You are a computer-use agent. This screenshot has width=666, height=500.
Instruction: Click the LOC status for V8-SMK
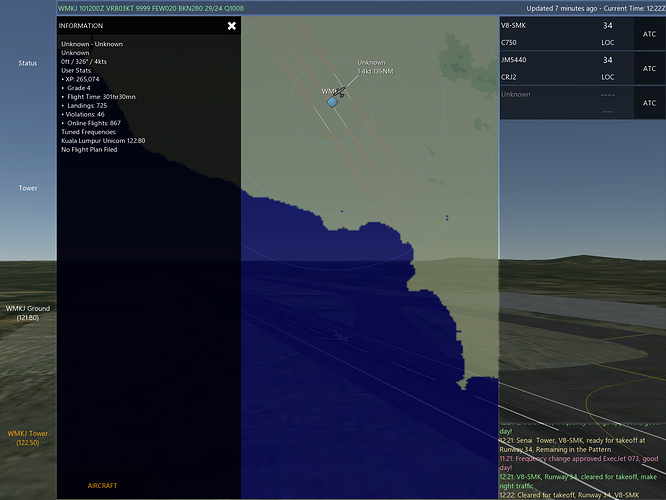click(x=607, y=42)
